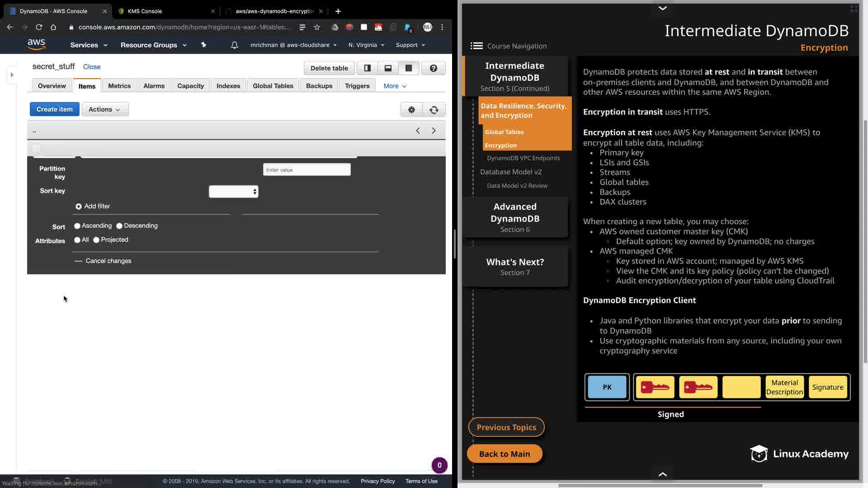Viewport: 868px width, 488px height.
Task: Click the course panel vertical scrollbar
Action: (x=865, y=239)
